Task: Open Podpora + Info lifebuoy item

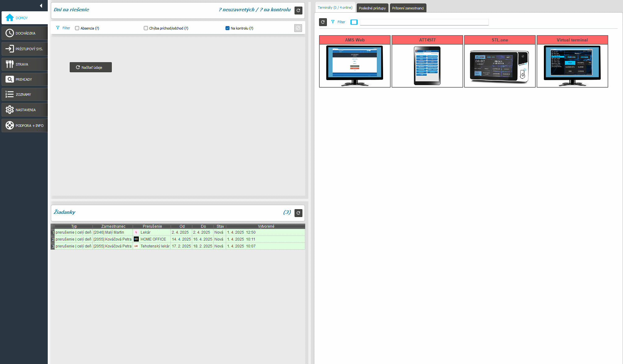Action: (24, 126)
